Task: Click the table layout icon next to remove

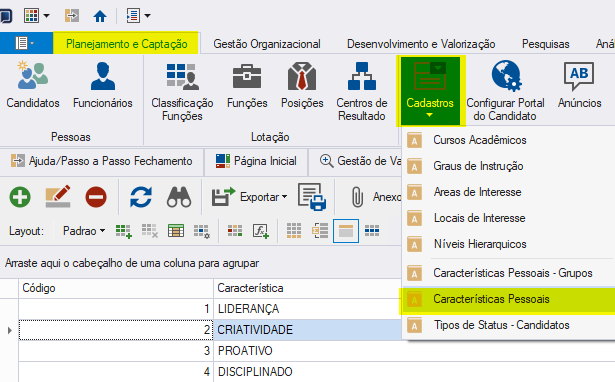Action: 176,231
